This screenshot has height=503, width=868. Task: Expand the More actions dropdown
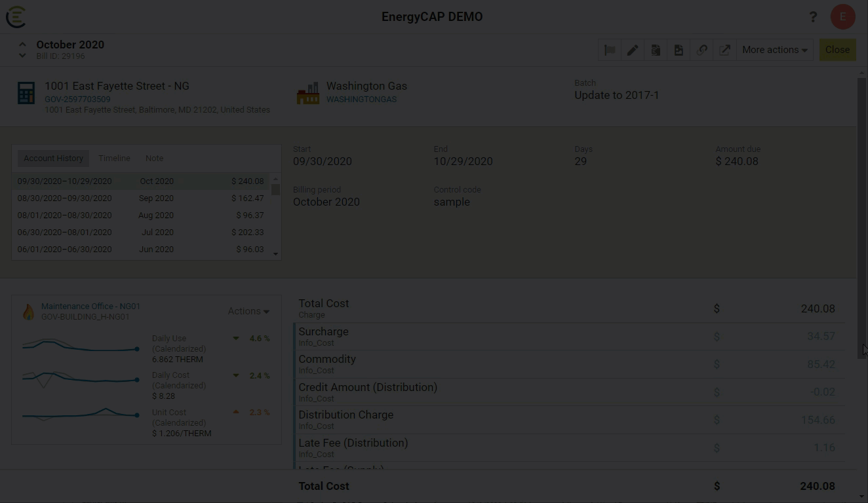[774, 50]
